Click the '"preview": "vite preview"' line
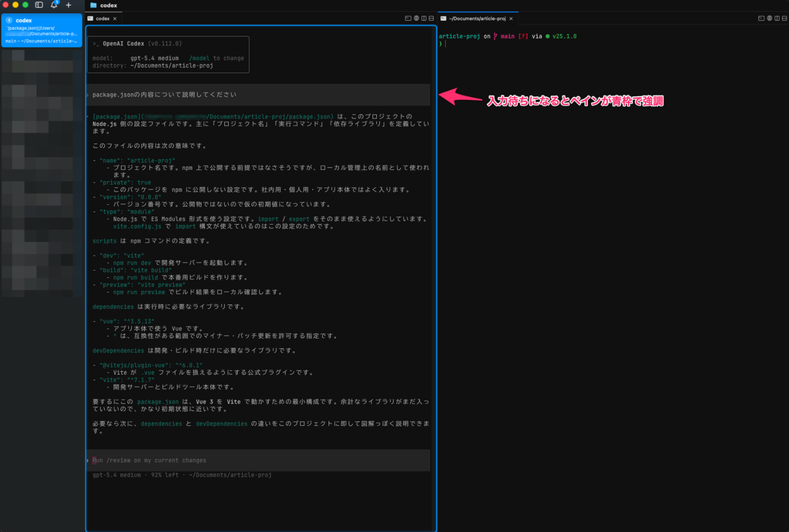The image size is (789, 532). (143, 285)
